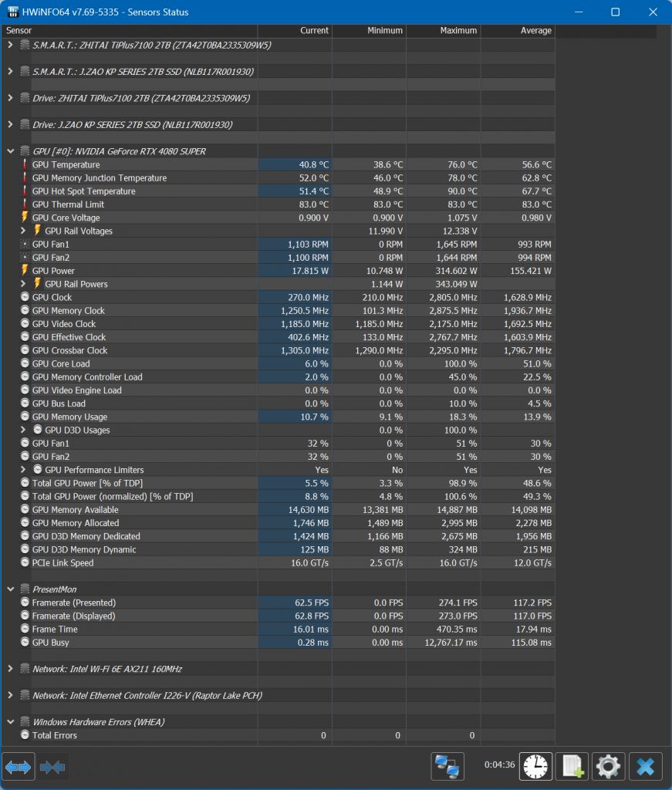This screenshot has width=672, height=790.
Task: Expand the GPU Performance Limiters group
Action: (23, 470)
